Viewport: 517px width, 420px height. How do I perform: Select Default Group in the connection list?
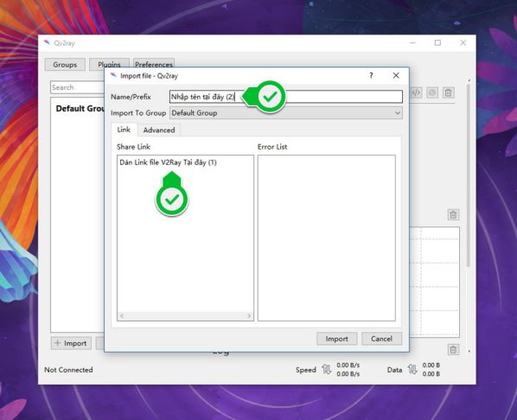(80, 109)
